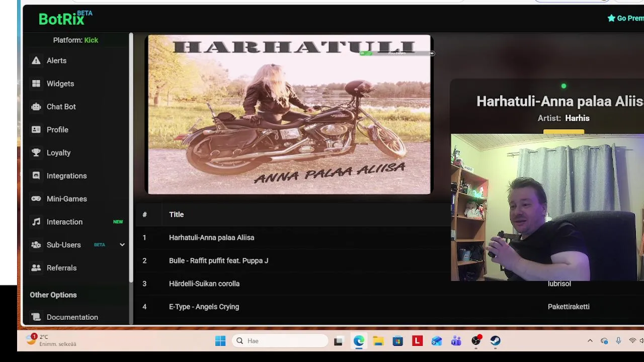Open the Integrations page link

[x=67, y=176]
